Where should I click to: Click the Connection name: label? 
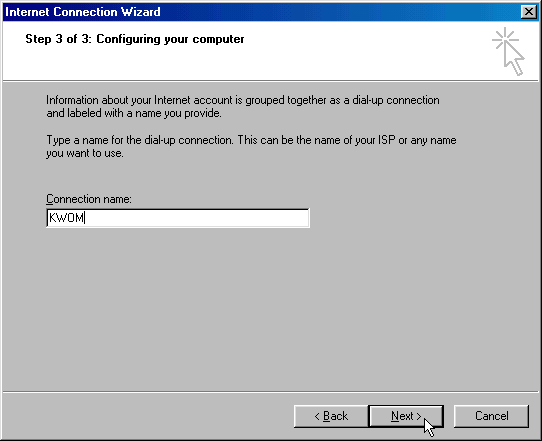point(89,199)
